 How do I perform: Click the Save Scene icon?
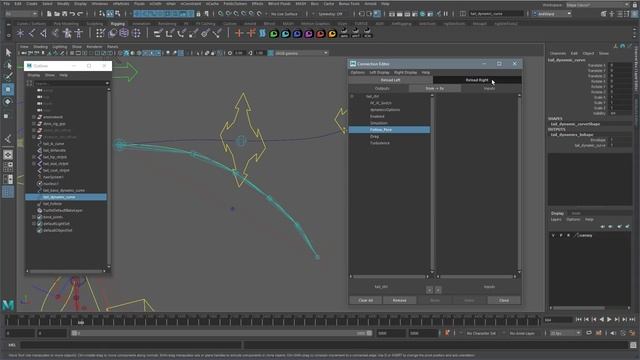pos(65,14)
